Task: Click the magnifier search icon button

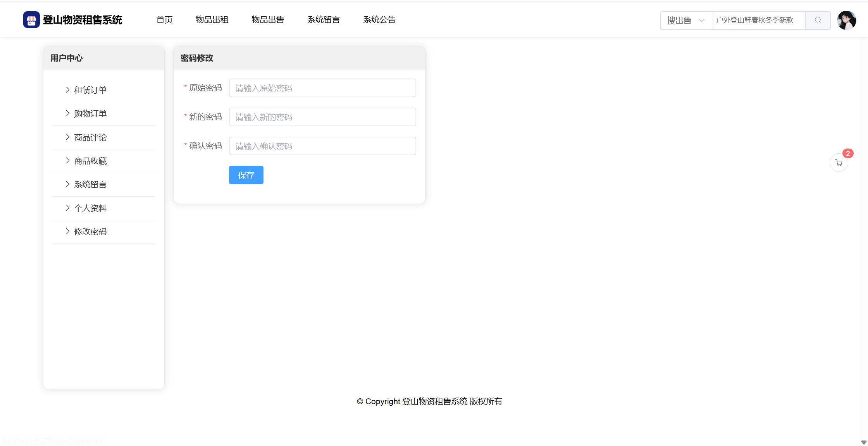Action: (818, 20)
